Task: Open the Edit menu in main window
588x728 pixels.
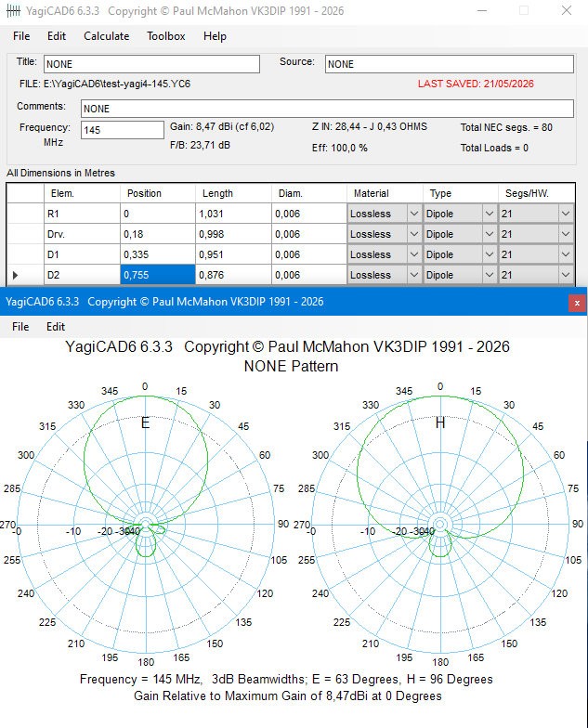Action: 56,36
